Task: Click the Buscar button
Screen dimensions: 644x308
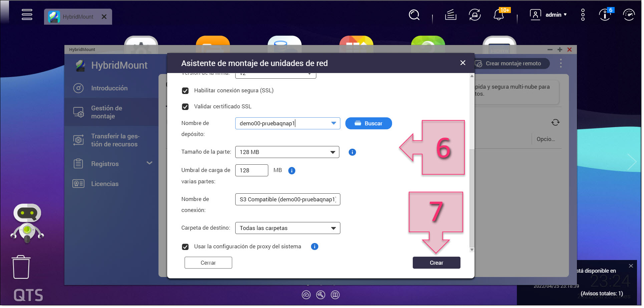Action: [x=368, y=123]
